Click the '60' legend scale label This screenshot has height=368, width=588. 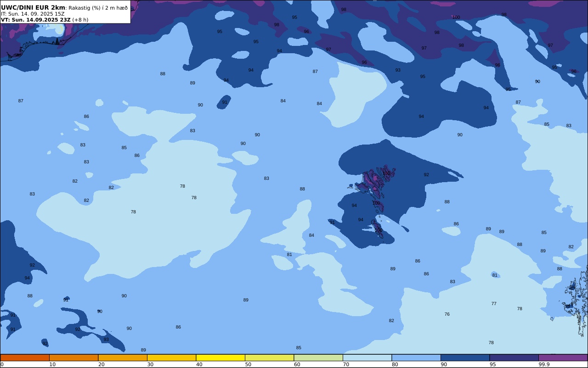[297, 364]
